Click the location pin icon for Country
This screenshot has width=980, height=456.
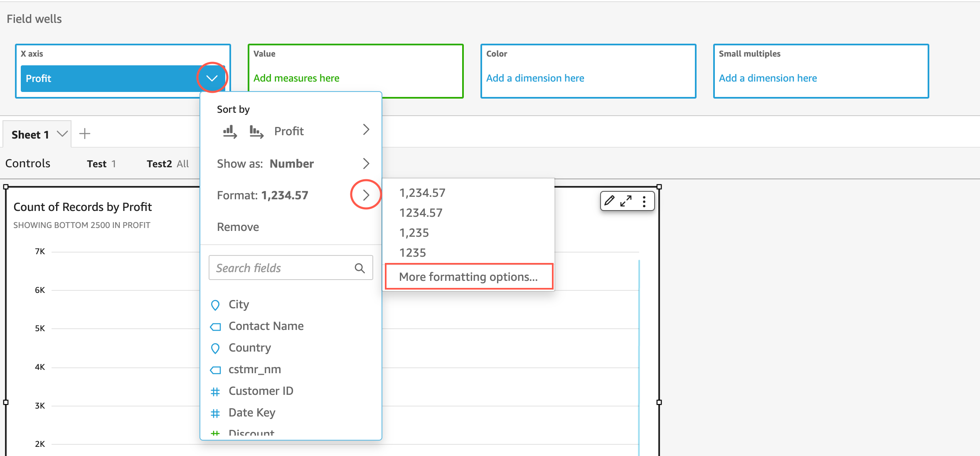(x=215, y=348)
